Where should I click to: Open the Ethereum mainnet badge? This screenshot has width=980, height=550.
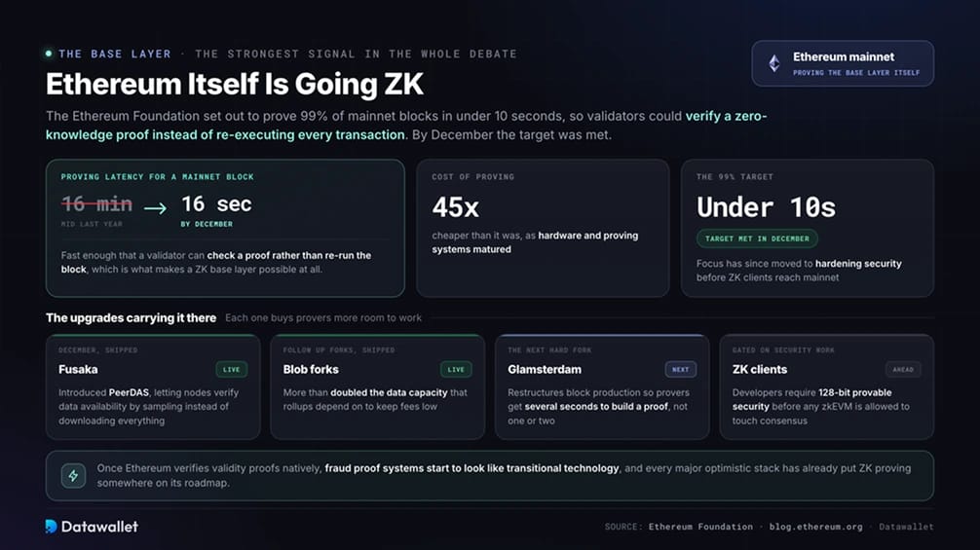[843, 63]
